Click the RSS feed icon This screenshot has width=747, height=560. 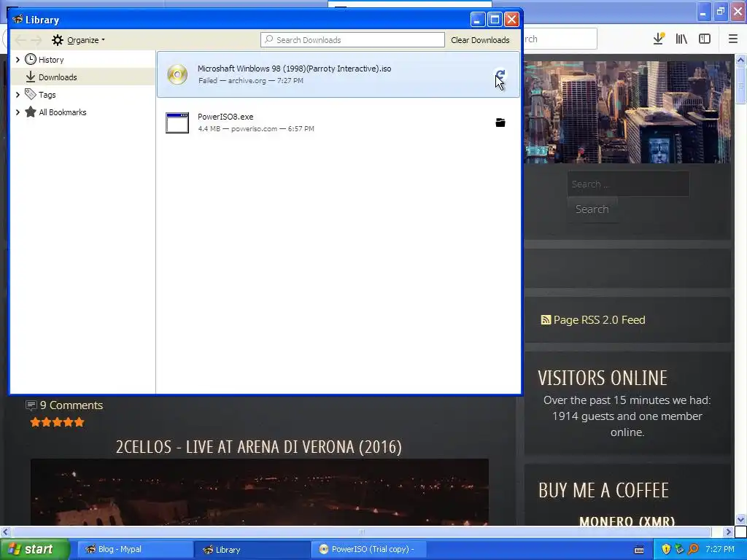[x=546, y=320]
